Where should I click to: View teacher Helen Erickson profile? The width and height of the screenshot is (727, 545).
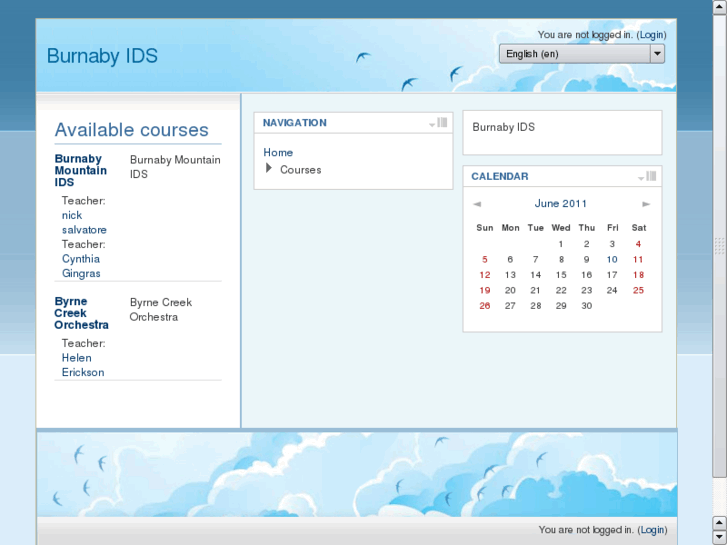pos(83,365)
